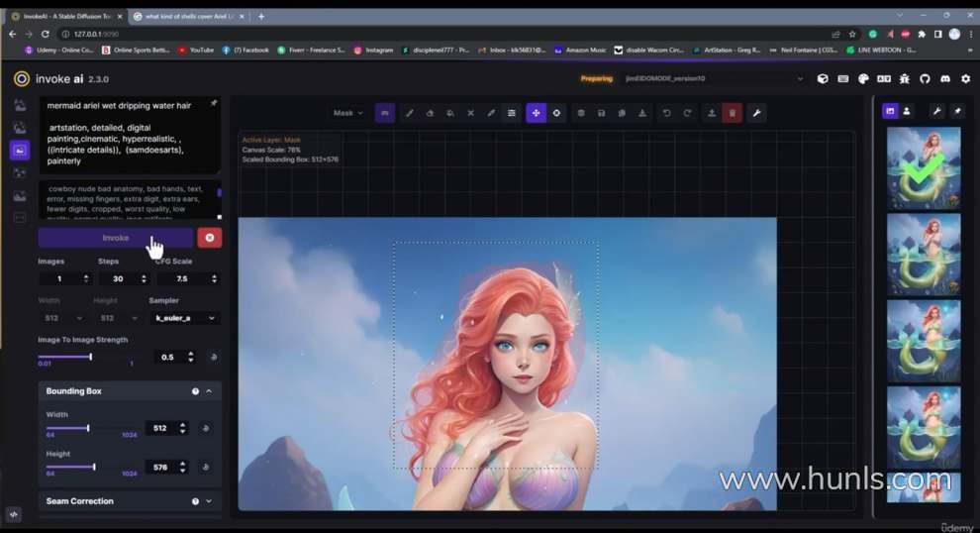The image size is (980, 533).
Task: Open canvas settings wrench icon
Action: tap(756, 113)
